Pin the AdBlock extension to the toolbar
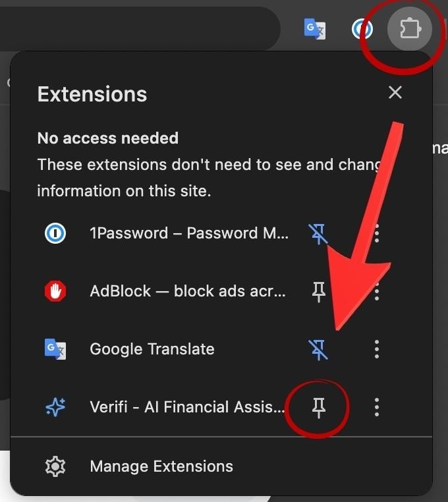This screenshot has width=448, height=502. point(319,291)
